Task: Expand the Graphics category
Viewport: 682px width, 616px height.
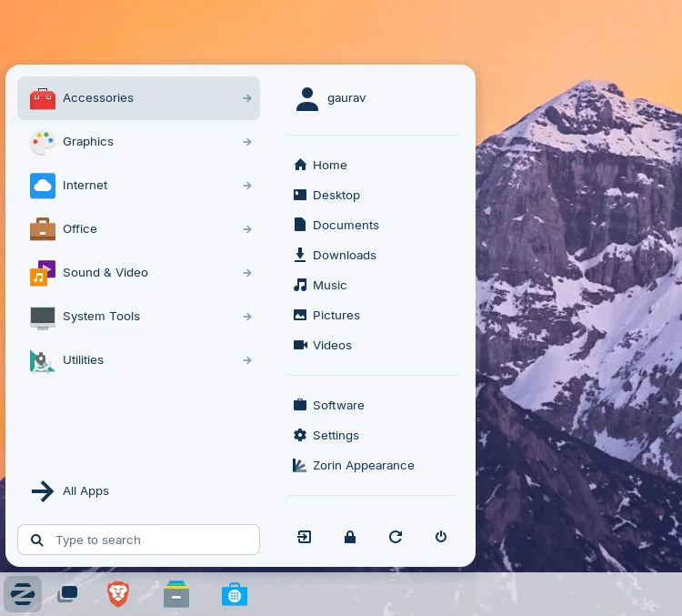Action: (139, 142)
